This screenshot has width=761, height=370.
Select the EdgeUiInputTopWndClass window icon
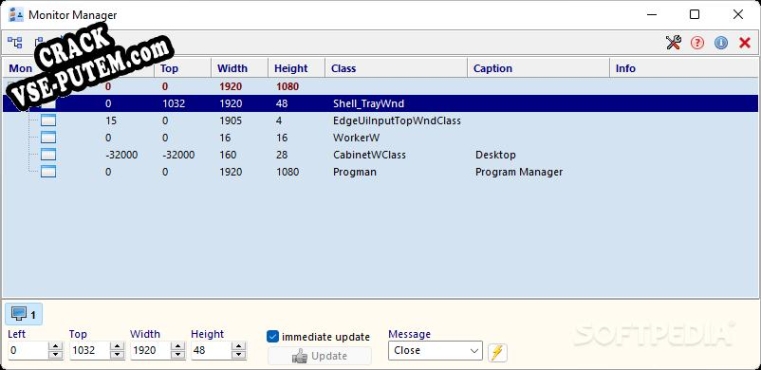48,120
